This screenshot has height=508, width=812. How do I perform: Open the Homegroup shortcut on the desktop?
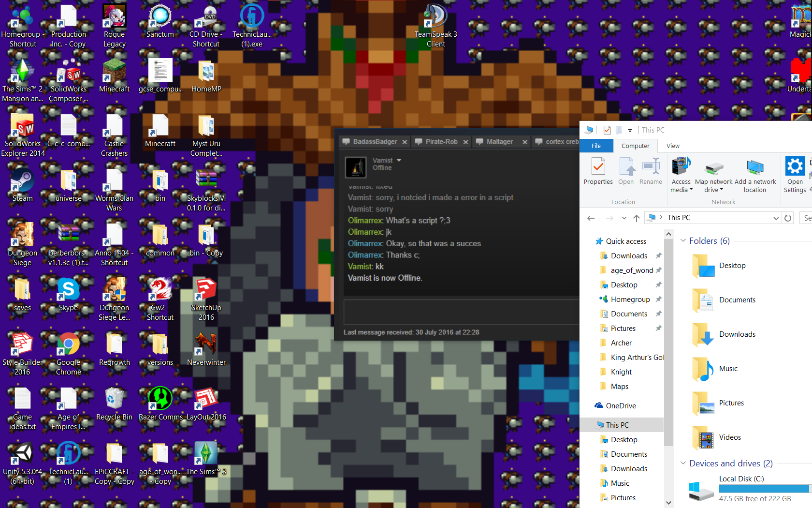click(22, 27)
